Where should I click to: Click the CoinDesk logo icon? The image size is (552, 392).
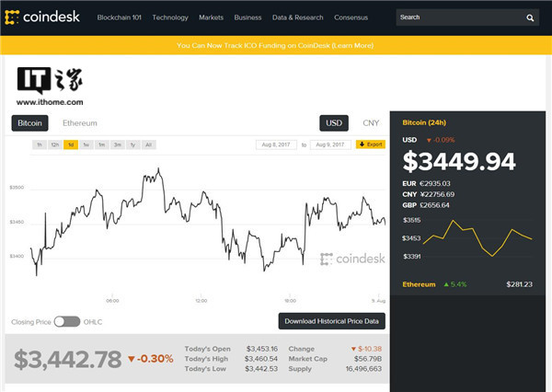12,17
